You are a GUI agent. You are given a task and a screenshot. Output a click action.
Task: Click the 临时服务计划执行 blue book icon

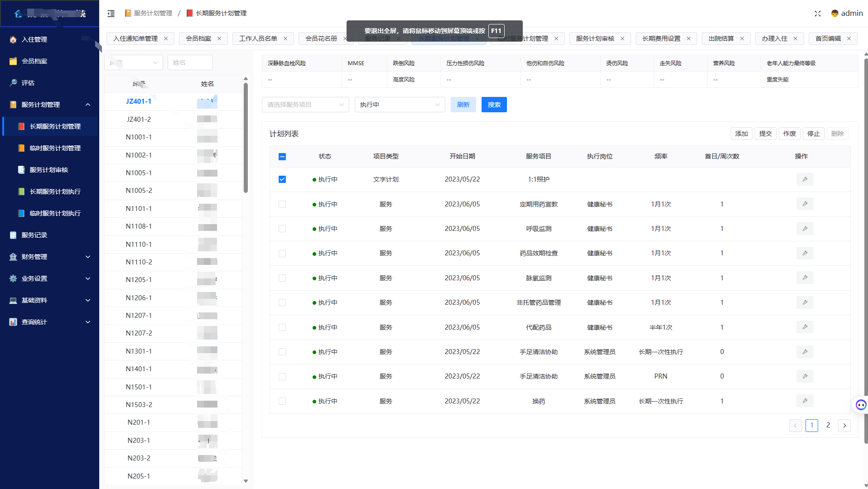click(x=21, y=213)
